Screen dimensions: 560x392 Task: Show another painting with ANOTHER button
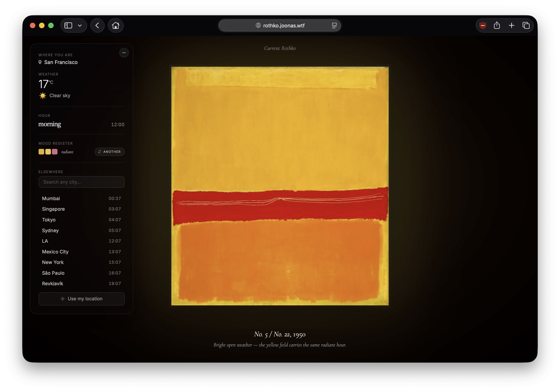coord(110,152)
